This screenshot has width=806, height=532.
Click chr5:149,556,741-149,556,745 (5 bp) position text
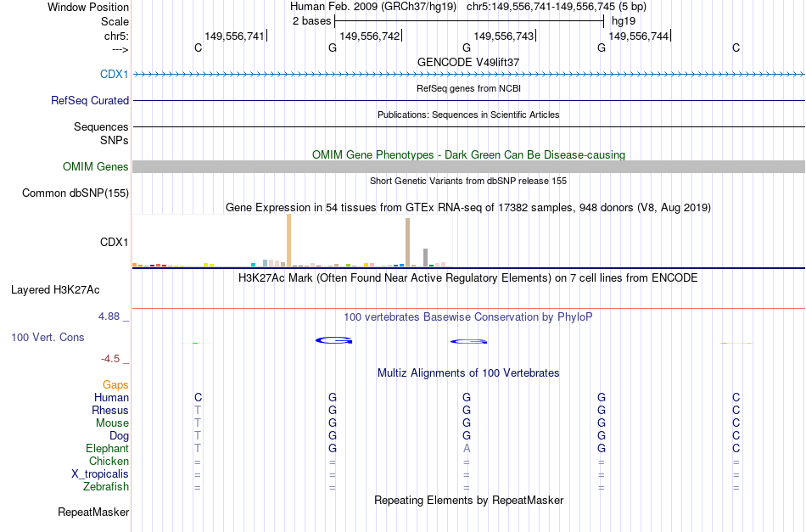tap(557, 7)
